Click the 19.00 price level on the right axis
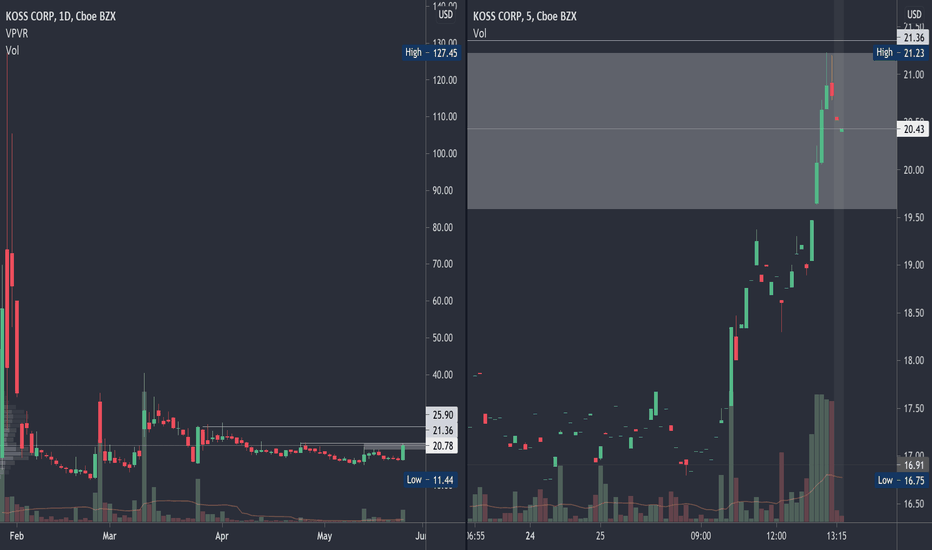Image resolution: width=932 pixels, height=550 pixels. coord(914,265)
